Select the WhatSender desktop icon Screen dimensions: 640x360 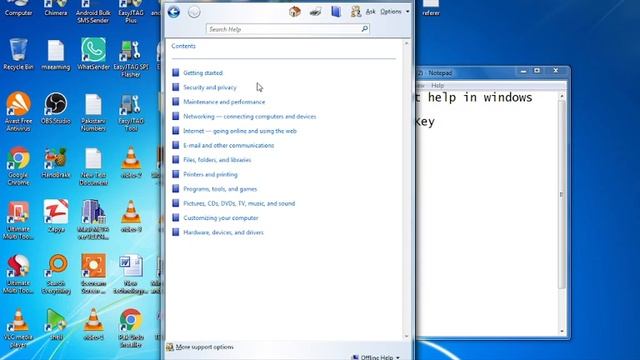93,54
